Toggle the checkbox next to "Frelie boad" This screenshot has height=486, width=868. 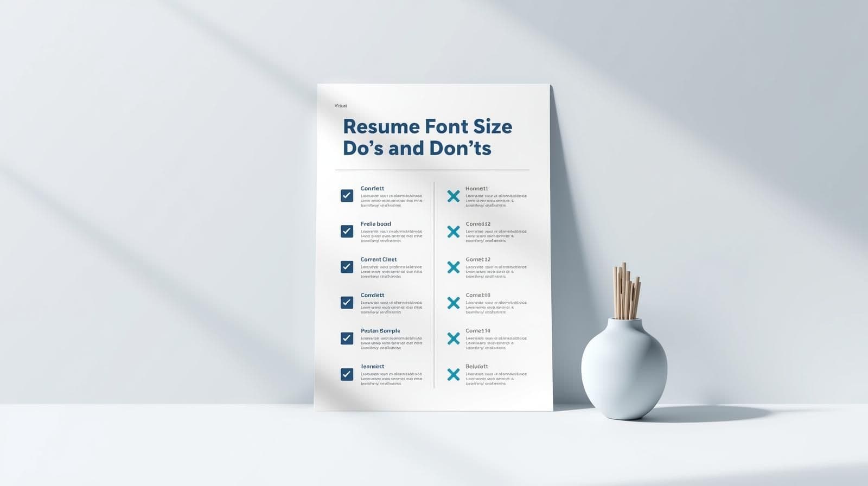[347, 231]
